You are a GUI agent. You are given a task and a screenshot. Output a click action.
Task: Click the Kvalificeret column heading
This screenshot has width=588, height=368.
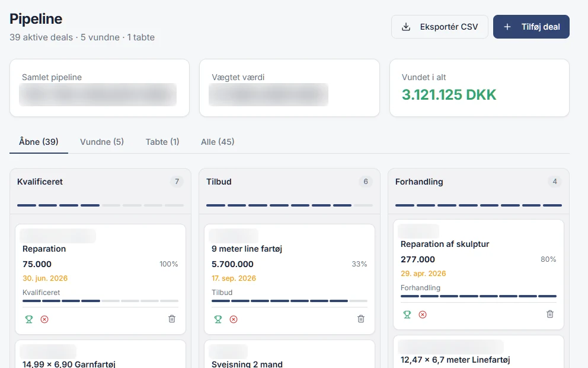click(x=40, y=182)
